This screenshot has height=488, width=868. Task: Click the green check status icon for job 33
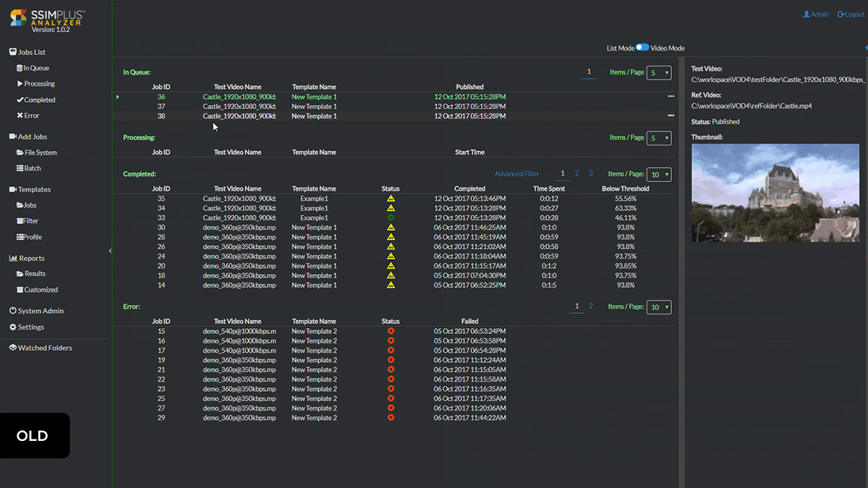[x=391, y=218]
